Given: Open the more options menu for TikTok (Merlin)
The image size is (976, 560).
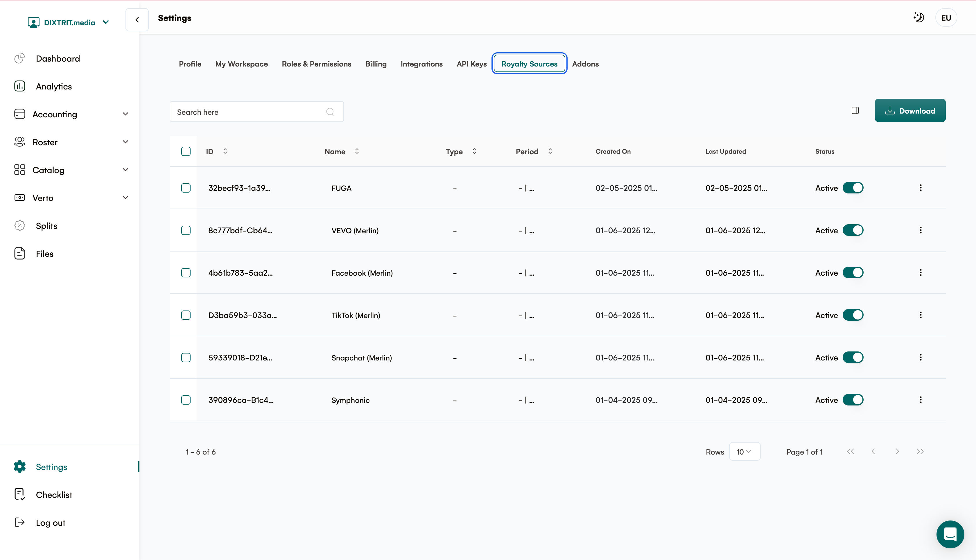Looking at the screenshot, I should click(921, 315).
